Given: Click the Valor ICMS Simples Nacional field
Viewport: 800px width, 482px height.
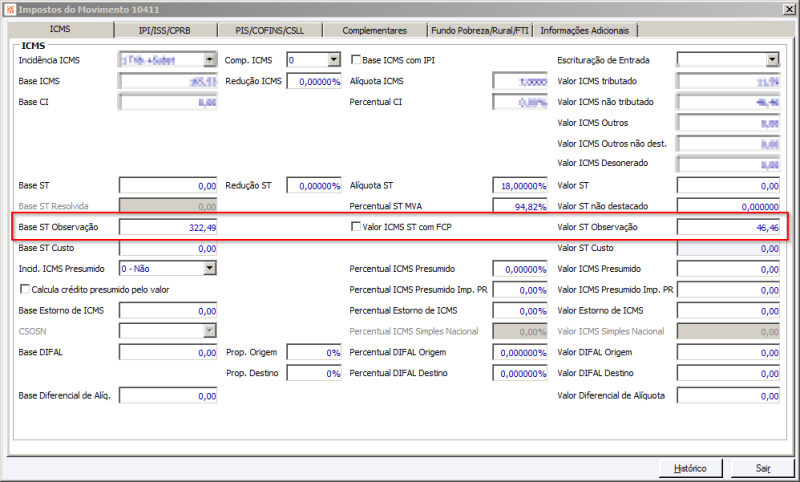Looking at the screenshot, I should 728,332.
